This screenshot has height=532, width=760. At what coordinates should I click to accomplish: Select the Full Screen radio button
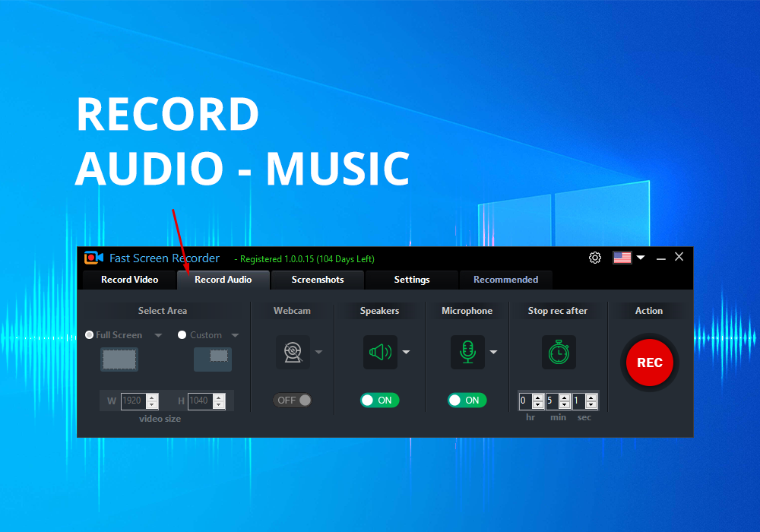(x=89, y=335)
